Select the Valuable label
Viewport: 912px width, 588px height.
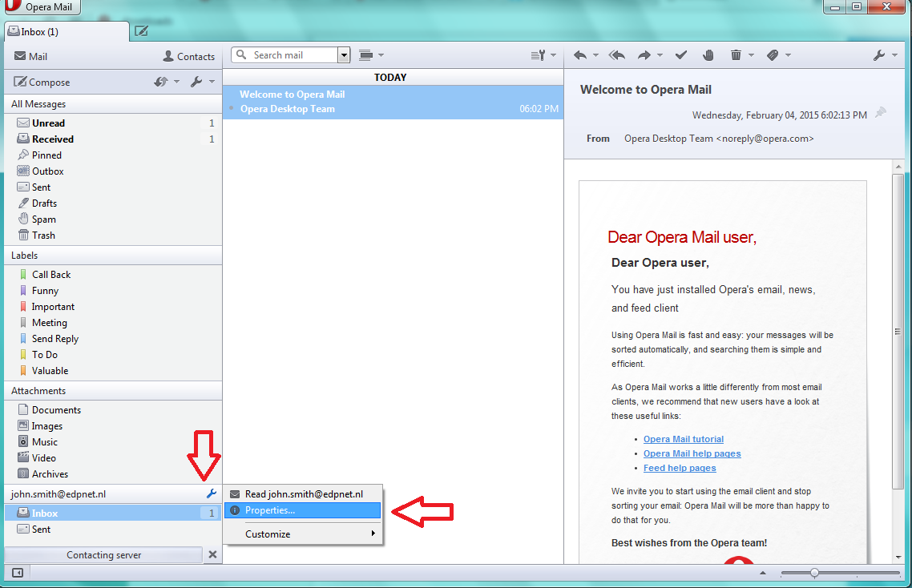[x=114, y=370]
